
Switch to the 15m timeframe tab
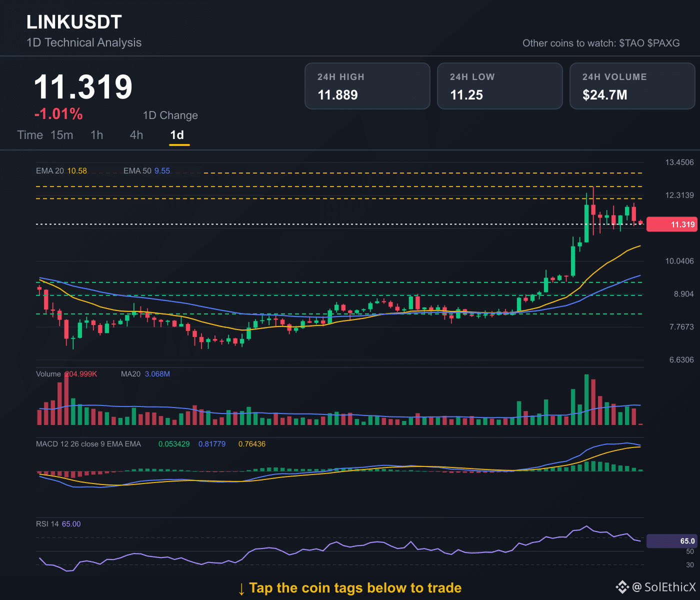click(x=62, y=135)
